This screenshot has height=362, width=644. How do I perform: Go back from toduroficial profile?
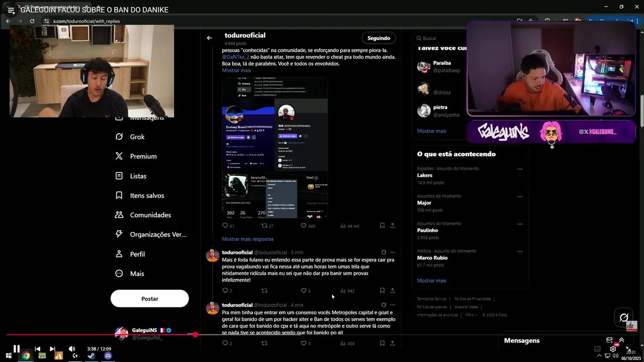pyautogui.click(x=209, y=38)
